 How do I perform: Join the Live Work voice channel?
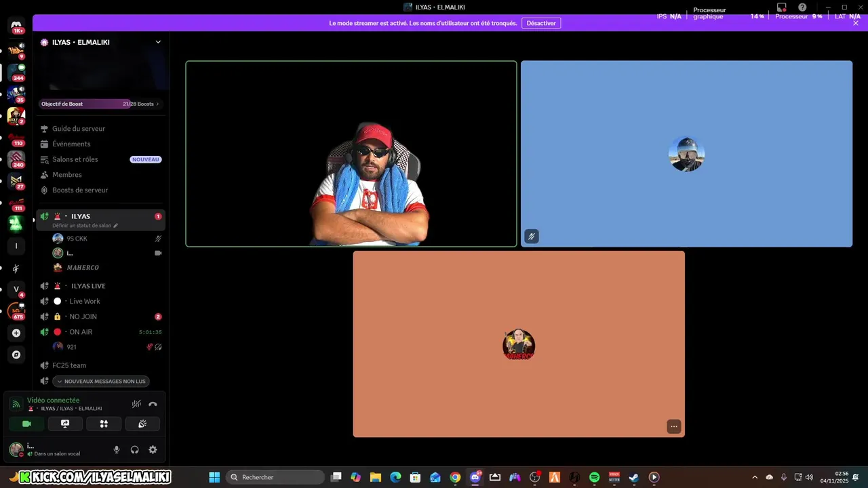click(100, 301)
